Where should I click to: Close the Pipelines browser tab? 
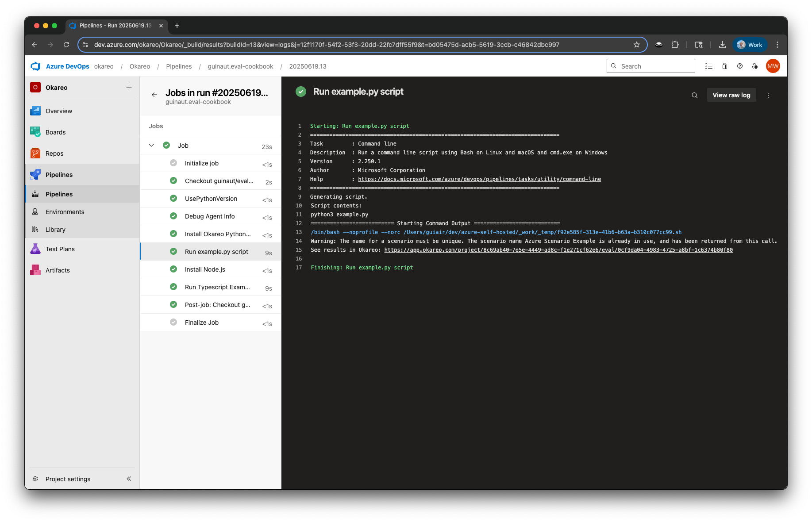pos(161,26)
